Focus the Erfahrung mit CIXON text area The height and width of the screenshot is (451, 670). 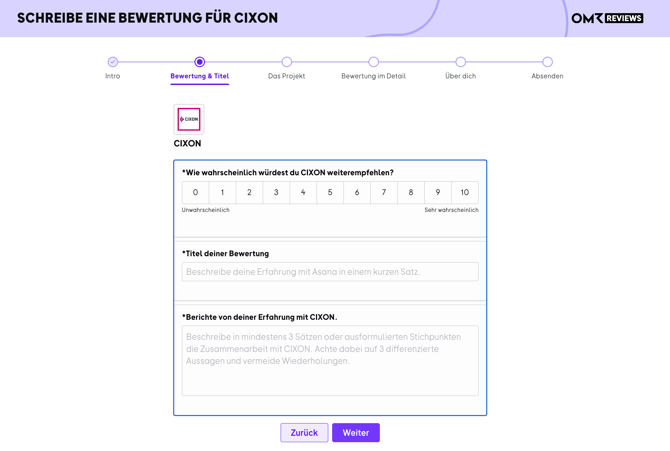[x=330, y=361]
